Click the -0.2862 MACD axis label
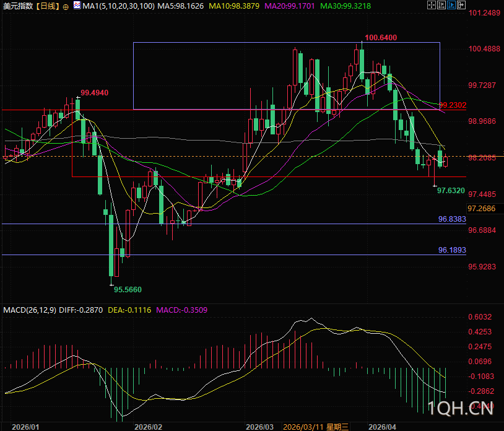The image size is (504, 431). click(481, 391)
